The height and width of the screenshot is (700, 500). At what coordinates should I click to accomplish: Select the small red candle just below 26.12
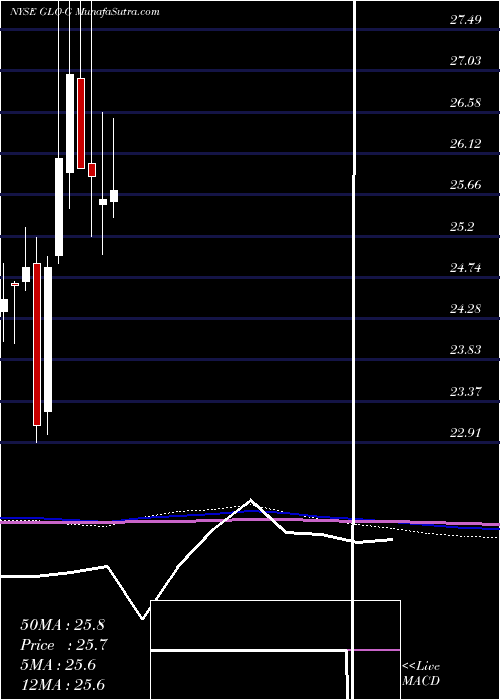click(x=92, y=170)
